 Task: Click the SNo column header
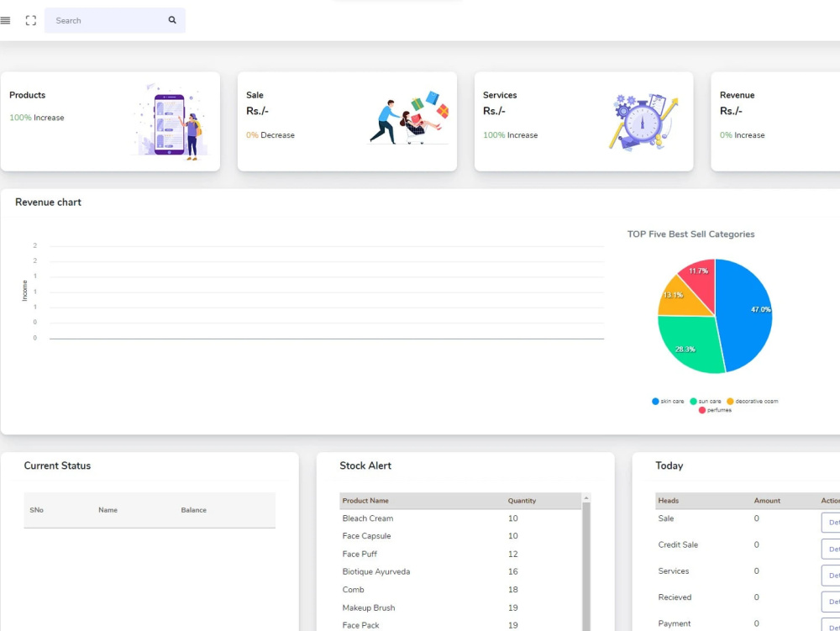coord(36,510)
